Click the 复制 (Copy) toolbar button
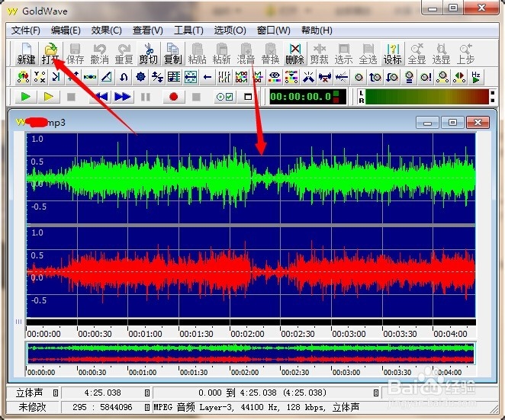This screenshot has height=420, width=505. pyautogui.click(x=173, y=54)
